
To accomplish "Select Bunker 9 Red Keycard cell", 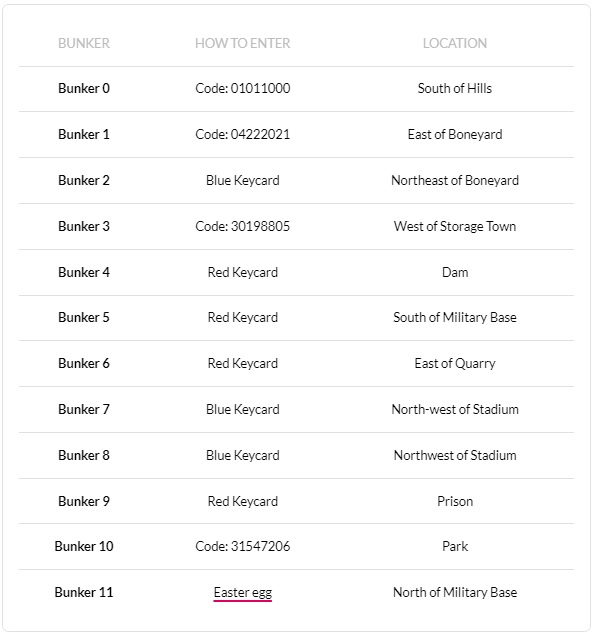I will tap(242, 501).
